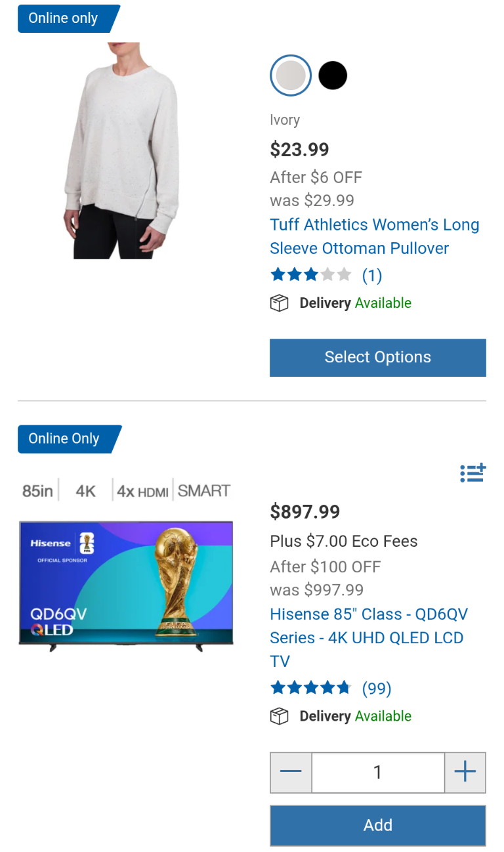Image resolution: width=504 pixels, height=852 pixels.
Task: Select the Ivory color swatch
Action: point(291,75)
